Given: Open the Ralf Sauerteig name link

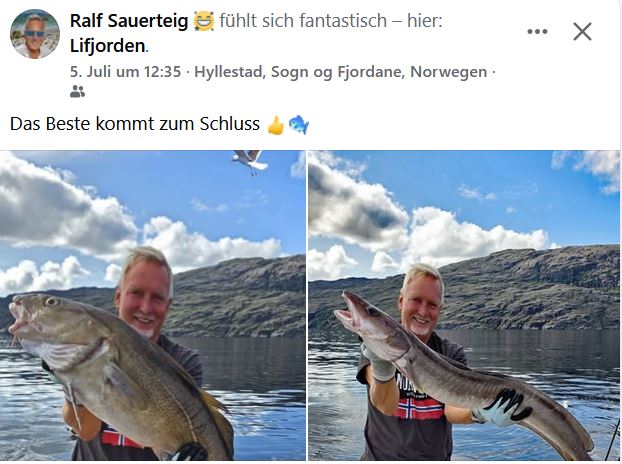Looking at the screenshot, I should click(129, 21).
